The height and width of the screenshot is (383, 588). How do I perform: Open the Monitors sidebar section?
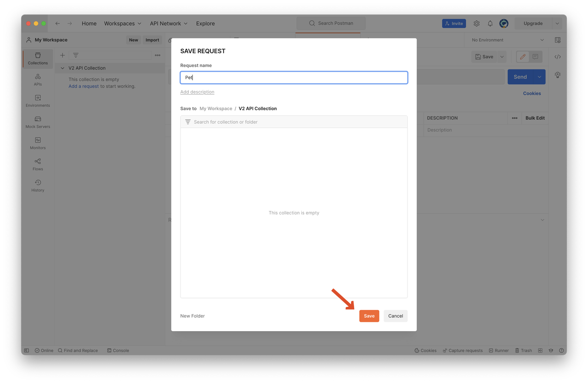tap(38, 143)
